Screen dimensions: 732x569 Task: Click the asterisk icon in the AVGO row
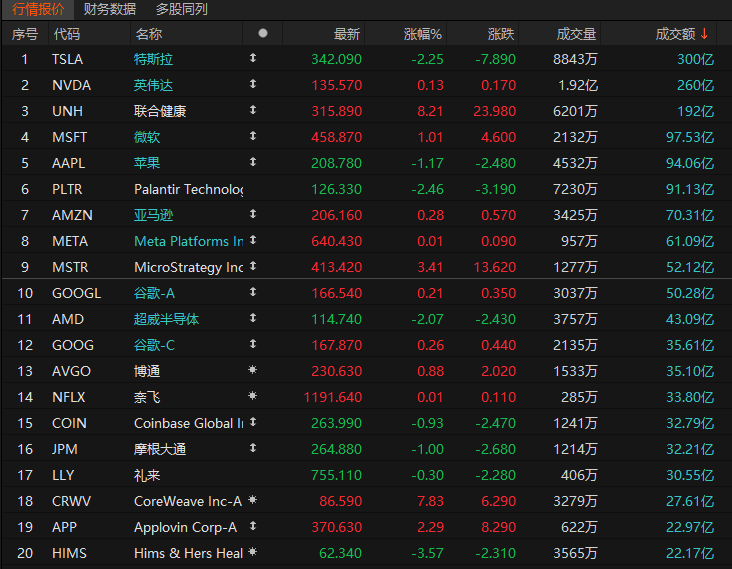point(253,371)
